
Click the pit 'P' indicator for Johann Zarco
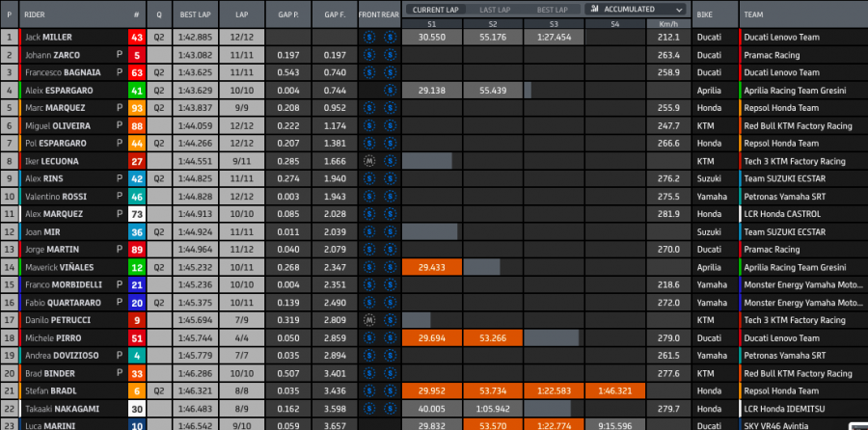coord(120,55)
